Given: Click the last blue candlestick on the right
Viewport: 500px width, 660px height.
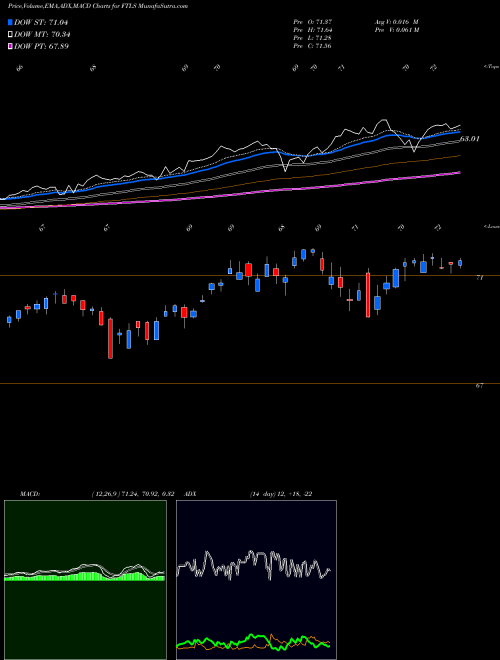Looking at the screenshot, I should pyautogui.click(x=460, y=263).
